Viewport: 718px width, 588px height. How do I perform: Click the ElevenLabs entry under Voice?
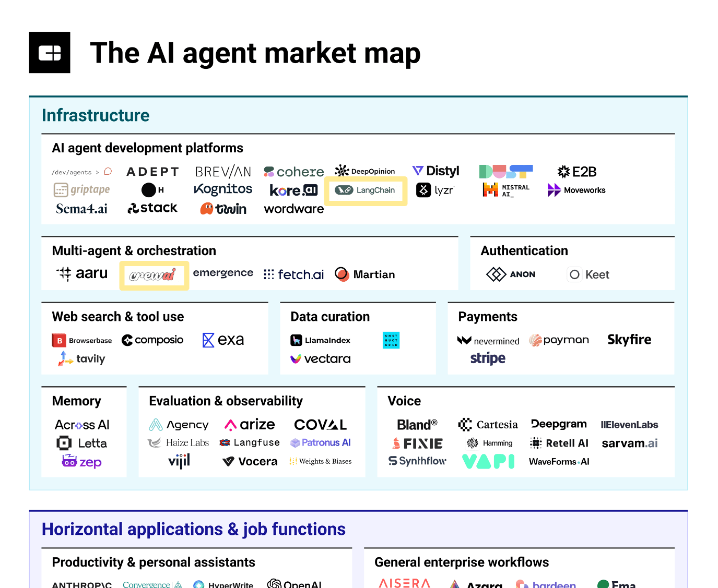click(x=630, y=425)
